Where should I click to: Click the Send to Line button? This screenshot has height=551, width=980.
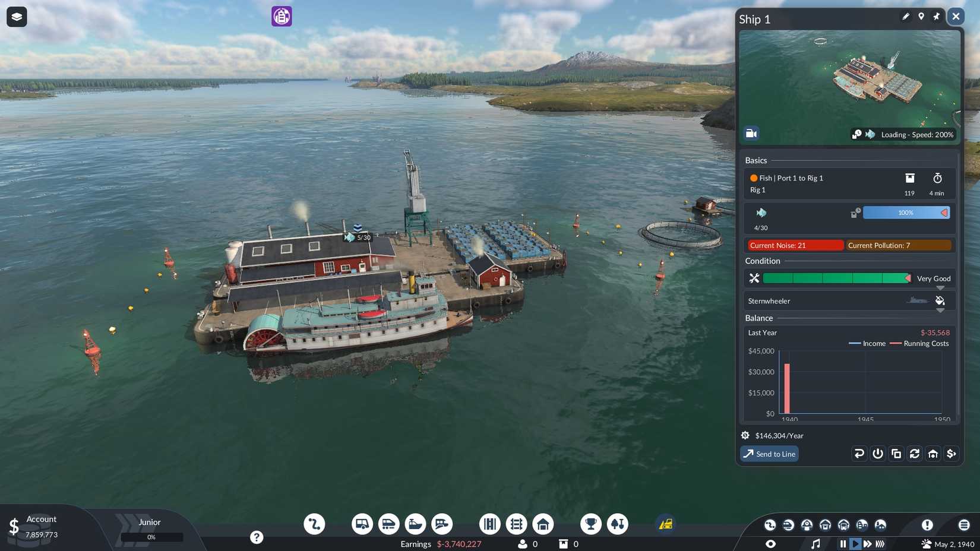[770, 454]
